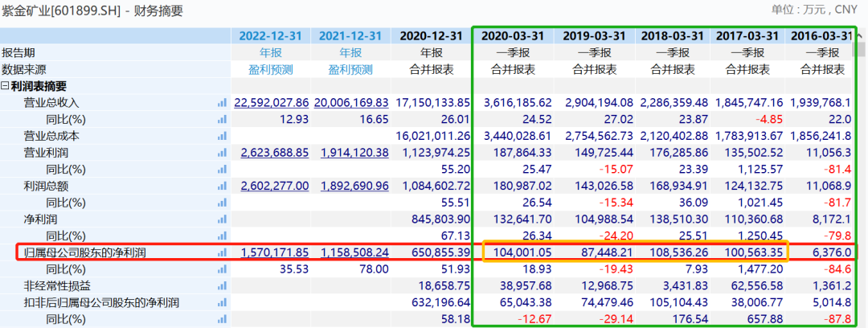Viewport: 868px width, 328px height.
Task: Open the 1,892,690.96 total profit forecast
Action: [x=355, y=187]
